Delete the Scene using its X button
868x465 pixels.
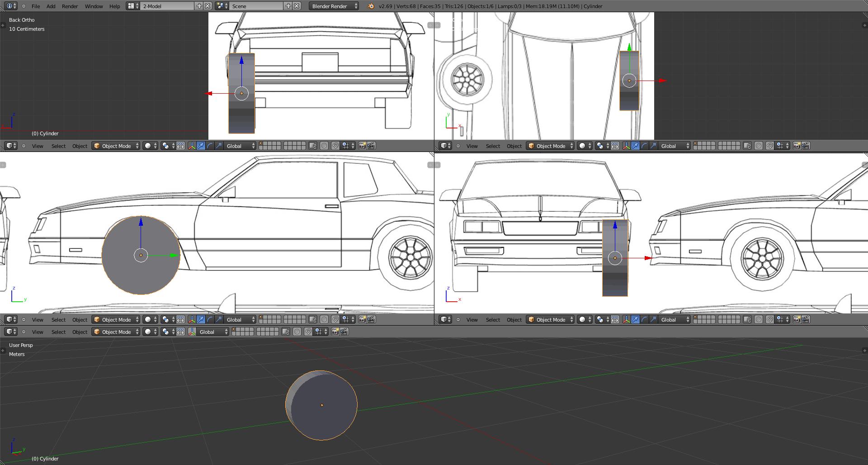coord(297,6)
